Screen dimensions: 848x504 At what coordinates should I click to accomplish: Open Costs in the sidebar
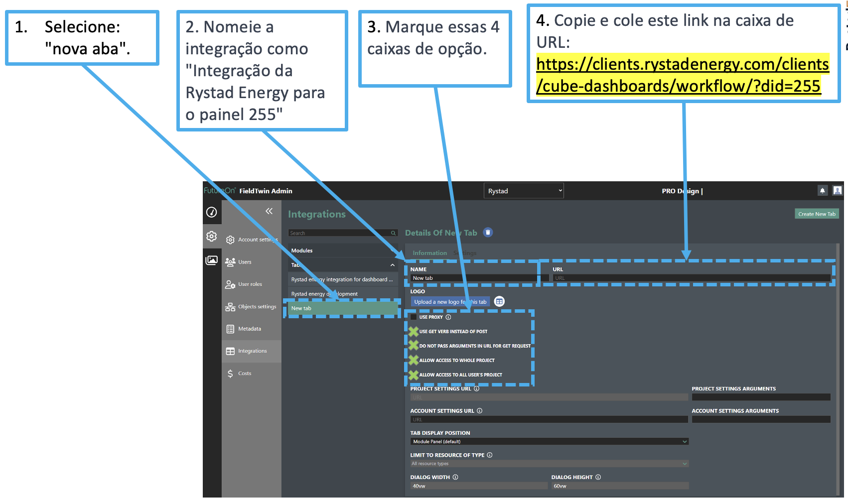[x=252, y=374]
